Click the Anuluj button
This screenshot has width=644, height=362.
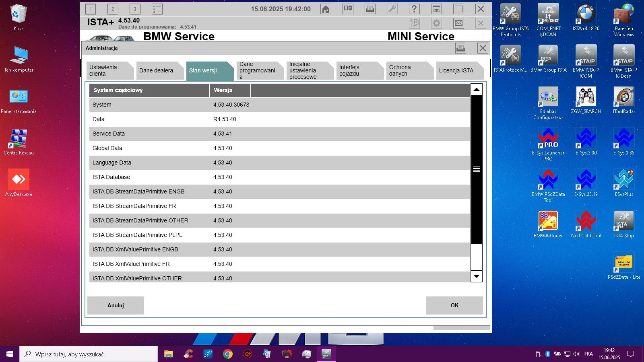pos(116,305)
